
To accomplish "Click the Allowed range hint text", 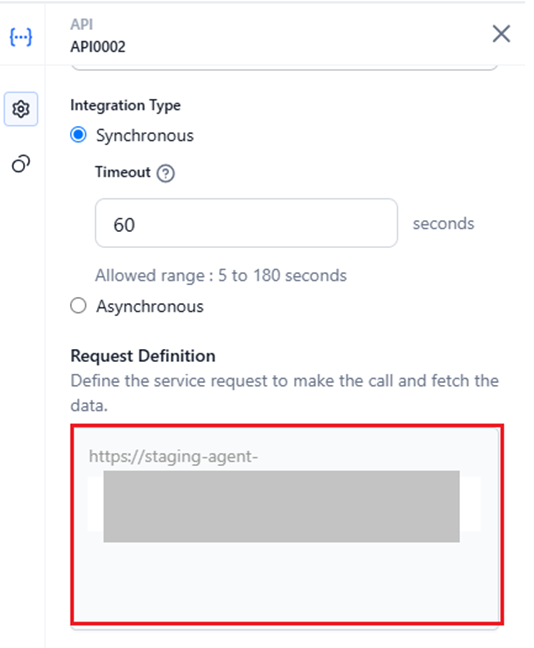I will (221, 276).
